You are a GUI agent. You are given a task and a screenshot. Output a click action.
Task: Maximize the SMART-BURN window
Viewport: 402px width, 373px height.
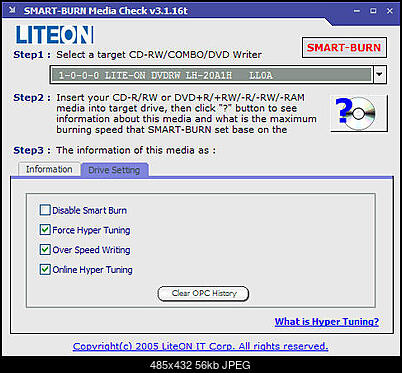coord(373,11)
